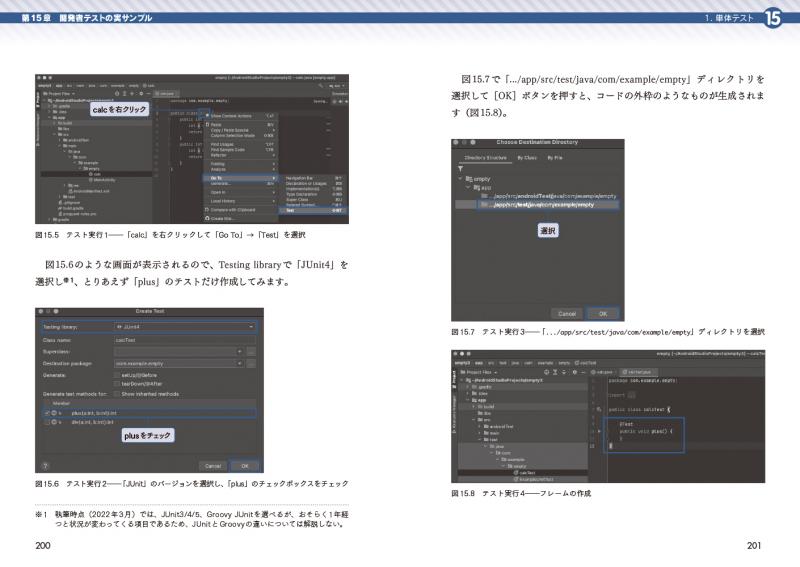The width and height of the screenshot is (800, 567).
Task: Select ExampleUnitTest in figure 15.8 project tree
Action: coord(534,479)
